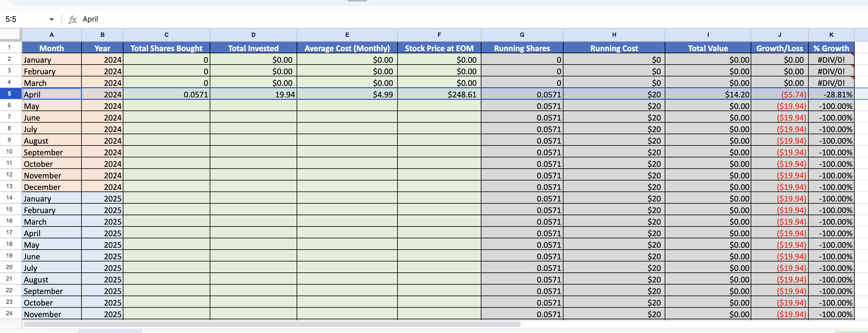Viewport: 868px width, 333px height.
Task: Click the Stock Price at EOM header
Action: (439, 48)
